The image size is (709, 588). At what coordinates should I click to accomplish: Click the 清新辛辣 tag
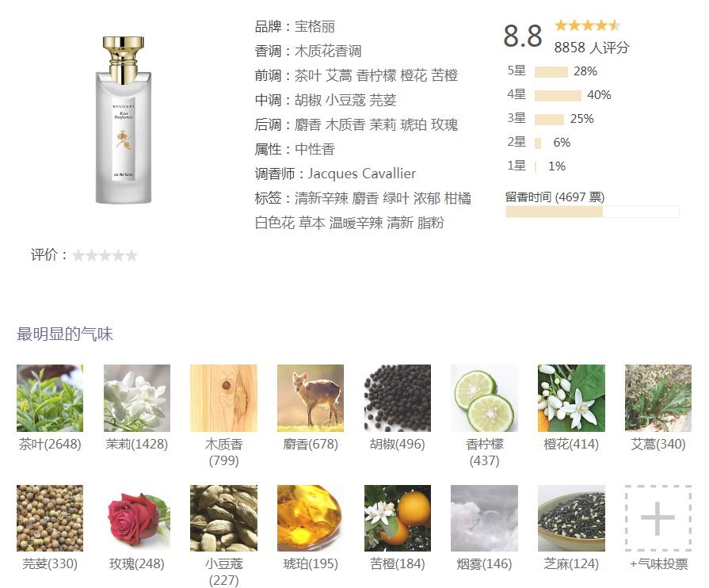click(x=322, y=198)
